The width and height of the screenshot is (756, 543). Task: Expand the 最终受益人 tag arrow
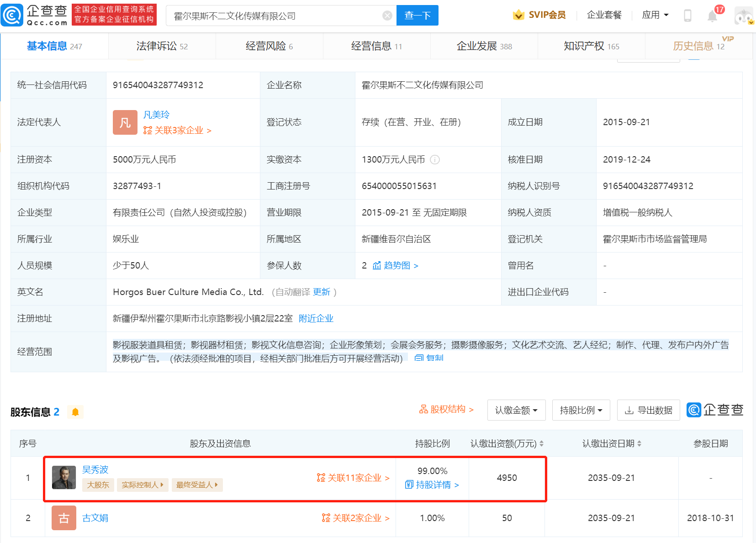pyautogui.click(x=216, y=485)
